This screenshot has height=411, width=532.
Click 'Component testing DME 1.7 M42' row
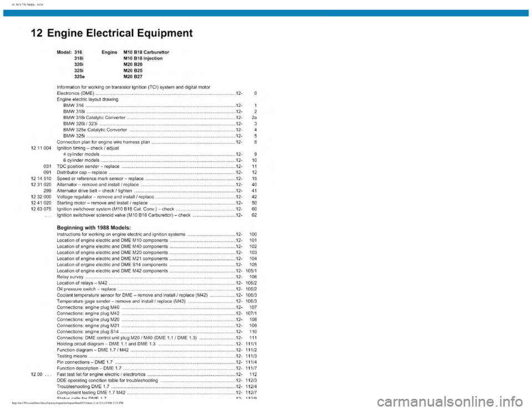coord(157,393)
